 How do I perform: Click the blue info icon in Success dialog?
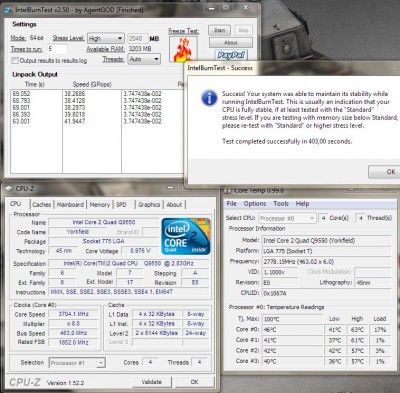coord(209,98)
